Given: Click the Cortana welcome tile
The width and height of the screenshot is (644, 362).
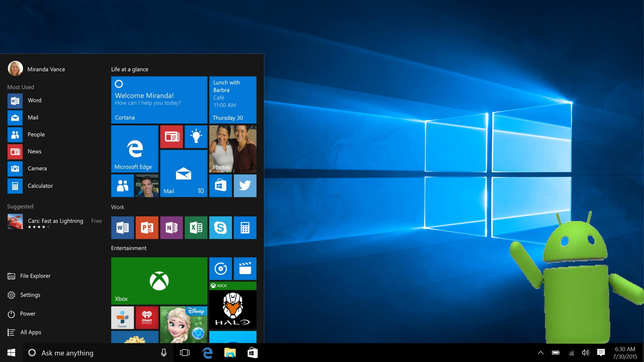Looking at the screenshot, I should [x=159, y=100].
